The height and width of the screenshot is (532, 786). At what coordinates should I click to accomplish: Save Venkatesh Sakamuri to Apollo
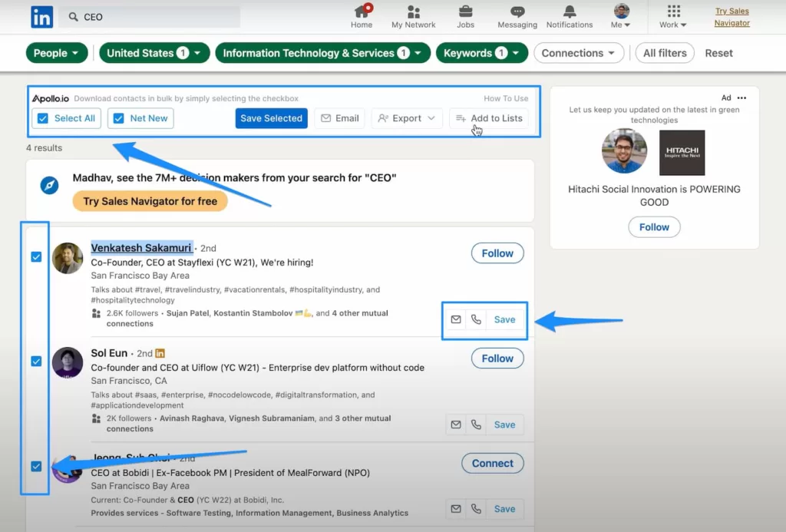(504, 319)
